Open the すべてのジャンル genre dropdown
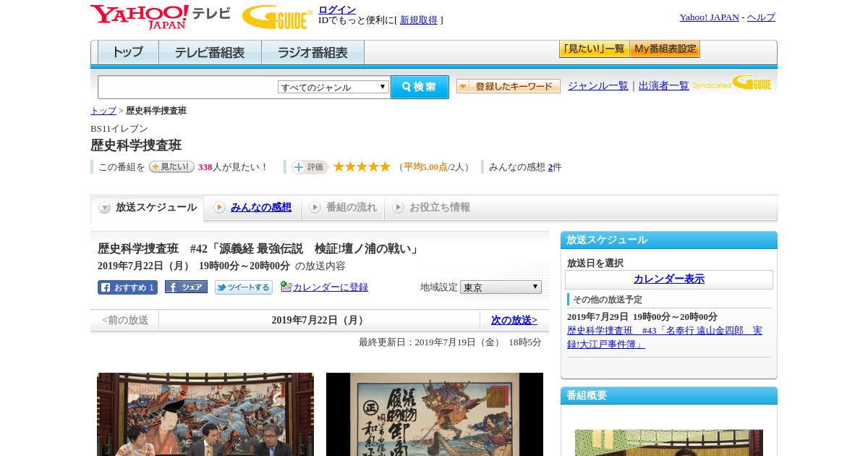Viewport: 868px width, 456px height. (x=333, y=87)
